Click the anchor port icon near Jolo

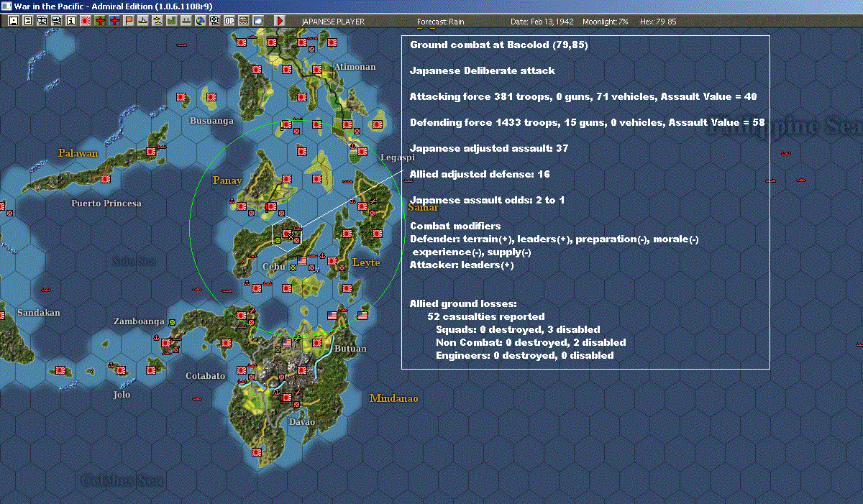111,365
